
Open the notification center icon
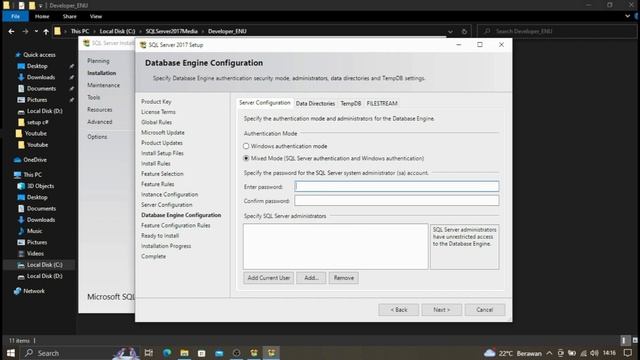click(628, 353)
